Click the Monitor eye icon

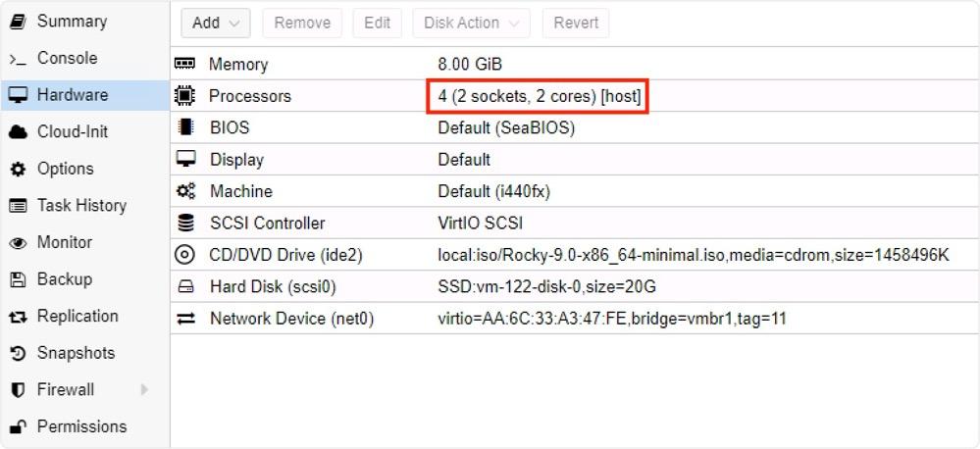tap(18, 243)
